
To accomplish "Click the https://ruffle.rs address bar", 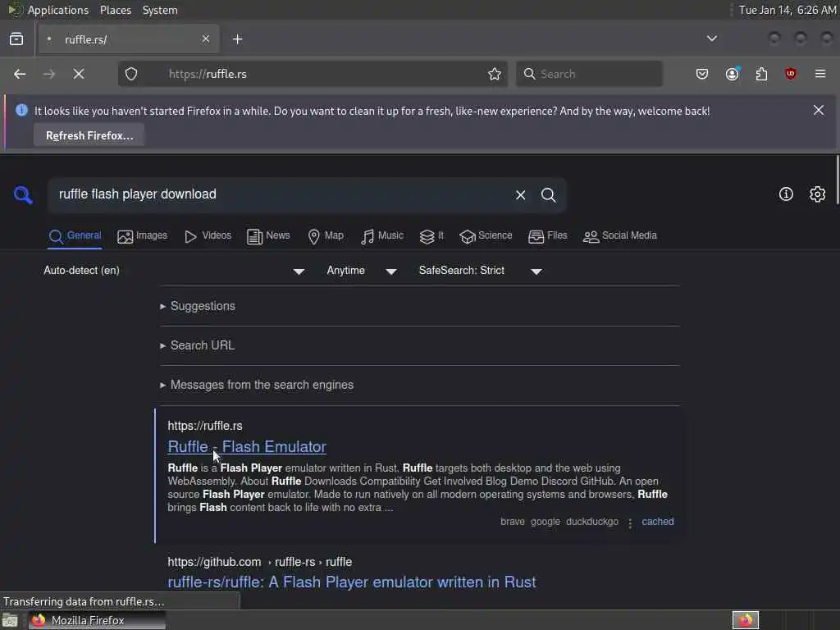I will tap(313, 74).
